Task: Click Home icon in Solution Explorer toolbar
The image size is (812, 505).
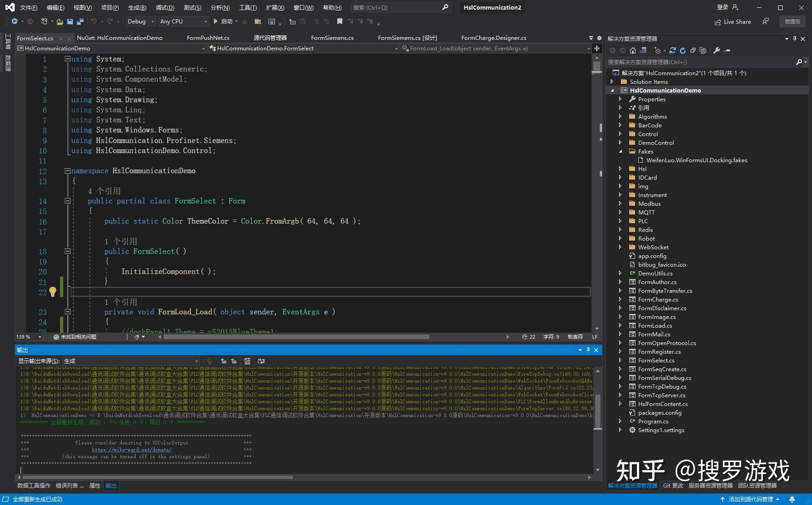Action: pyautogui.click(x=633, y=50)
